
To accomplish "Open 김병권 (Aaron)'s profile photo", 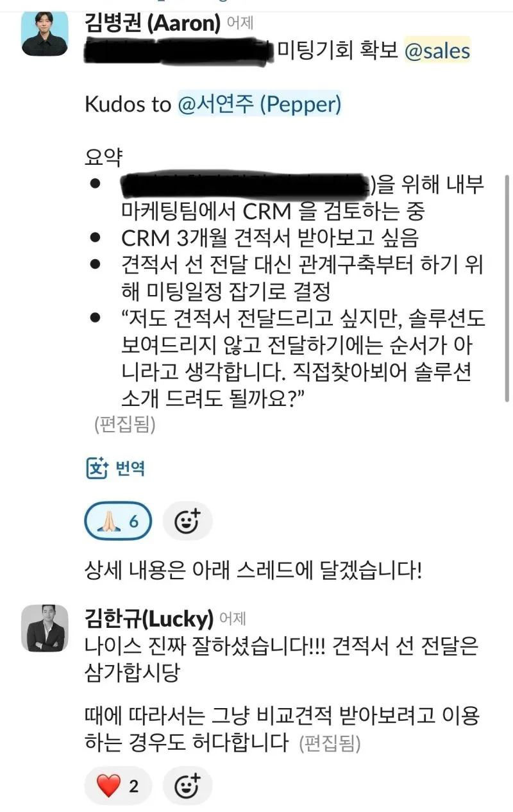I will pos(45,33).
